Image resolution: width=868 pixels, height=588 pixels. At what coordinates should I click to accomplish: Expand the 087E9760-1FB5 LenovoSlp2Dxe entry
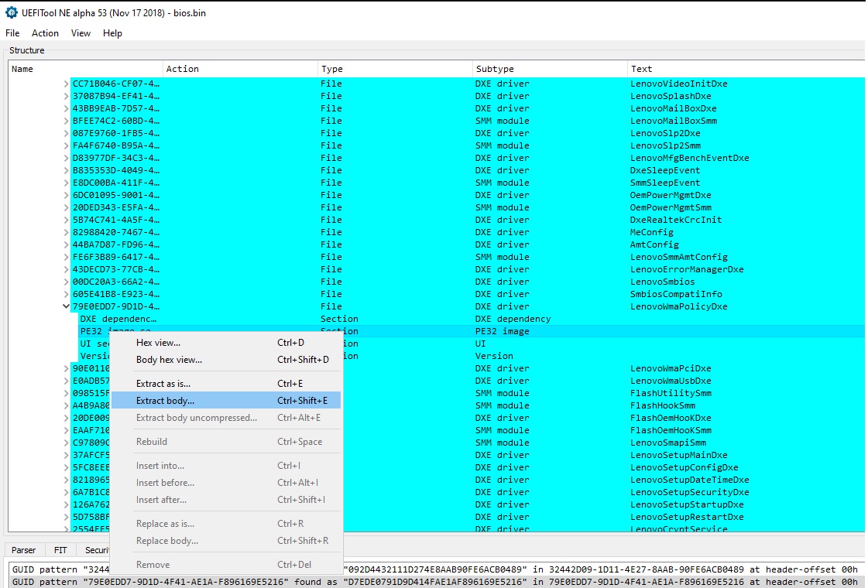66,133
